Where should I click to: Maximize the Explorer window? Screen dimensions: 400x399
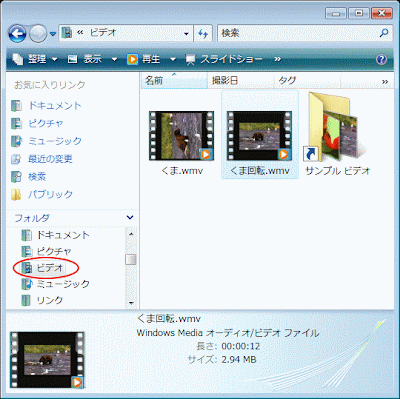[359, 13]
